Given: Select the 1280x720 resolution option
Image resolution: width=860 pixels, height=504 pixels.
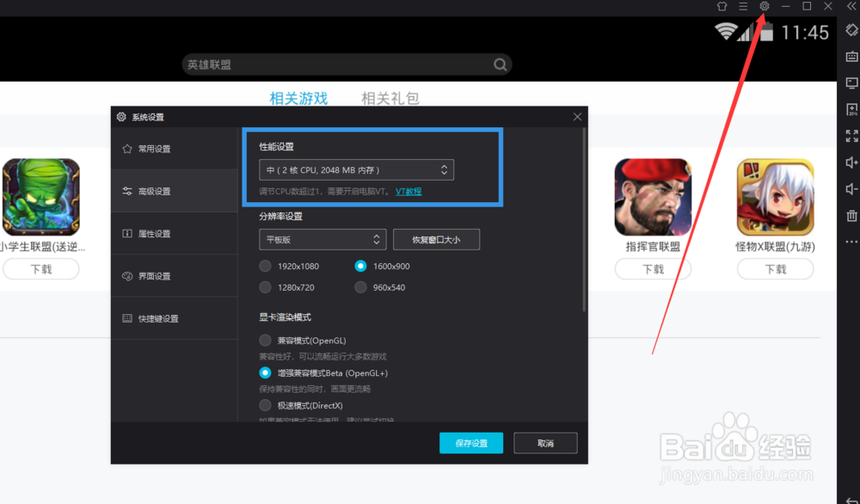Looking at the screenshot, I should coord(266,287).
